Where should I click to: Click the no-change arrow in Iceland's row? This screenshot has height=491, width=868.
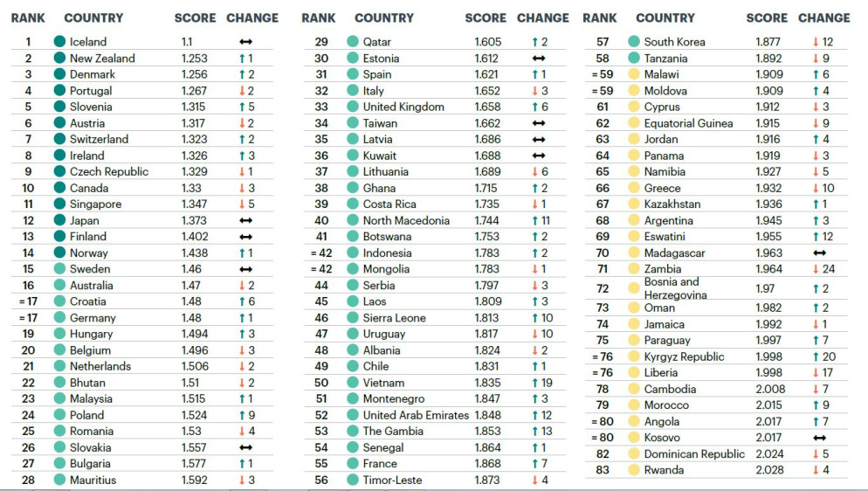coord(245,42)
